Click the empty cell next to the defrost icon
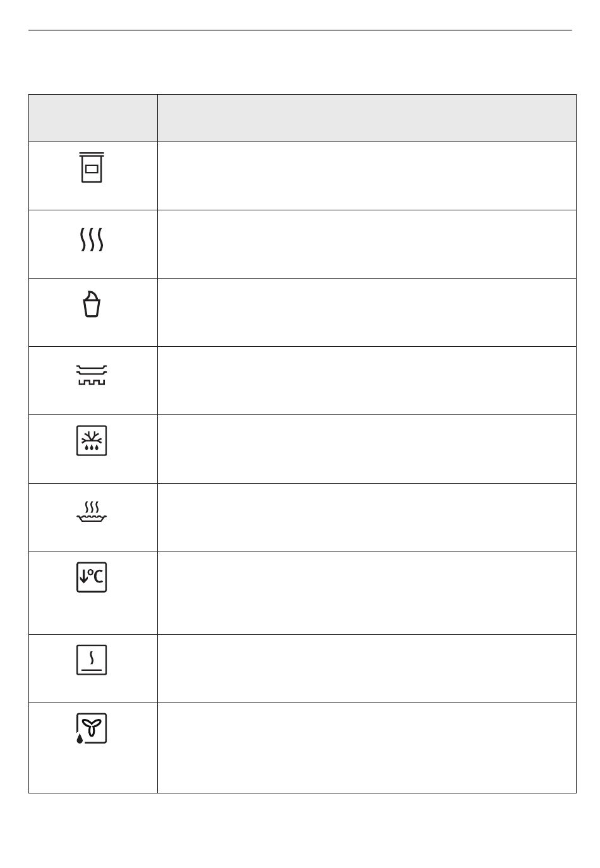The width and height of the screenshot is (600, 868). (x=367, y=449)
